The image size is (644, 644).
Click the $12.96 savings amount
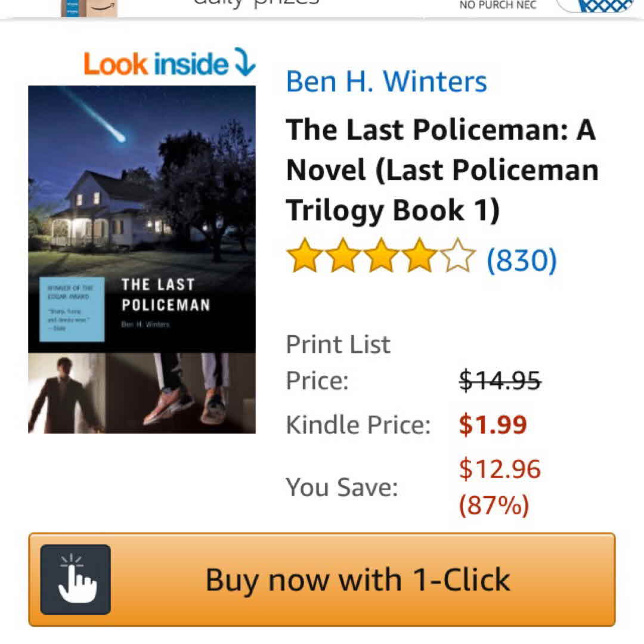pyautogui.click(x=500, y=469)
